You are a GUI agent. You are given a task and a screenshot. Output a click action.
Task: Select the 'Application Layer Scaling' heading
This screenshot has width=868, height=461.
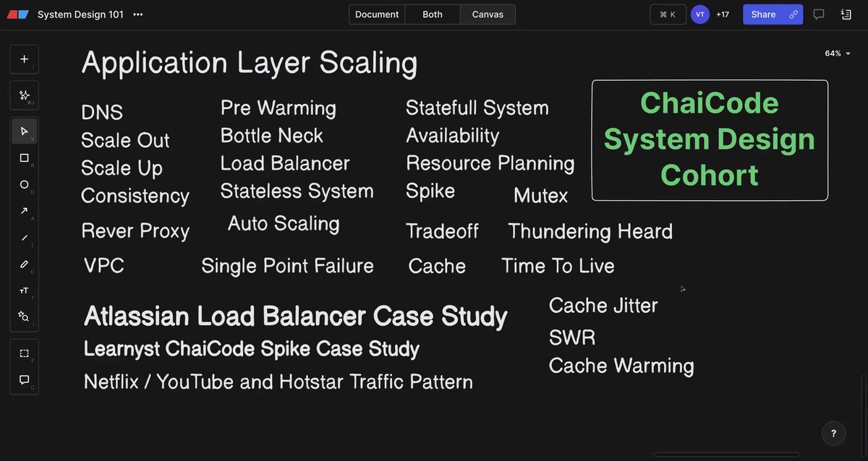250,63
